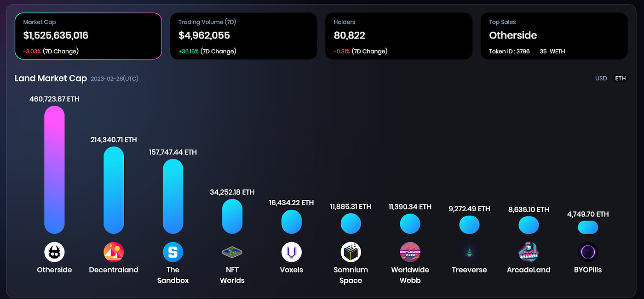This screenshot has width=644, height=299.
Task: Click the Land Market Cap heading
Action: (51, 79)
